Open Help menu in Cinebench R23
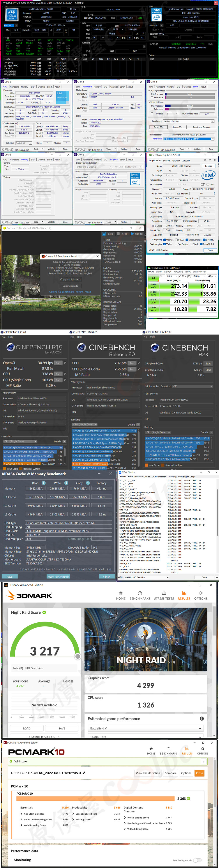The width and height of the screenshot is (219, 868). [153, 337]
